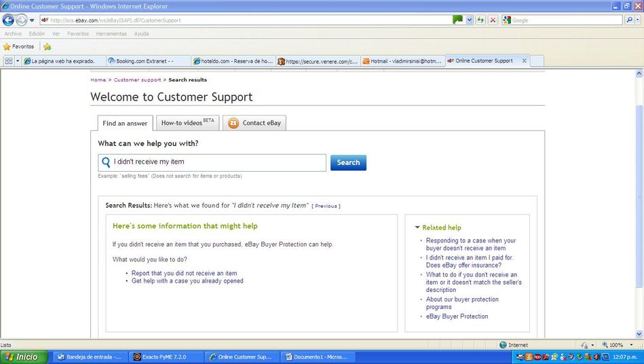Image resolution: width=644 pixels, height=364 pixels.
Task: Switch to La página web ha expirado tab
Action: click(x=64, y=61)
